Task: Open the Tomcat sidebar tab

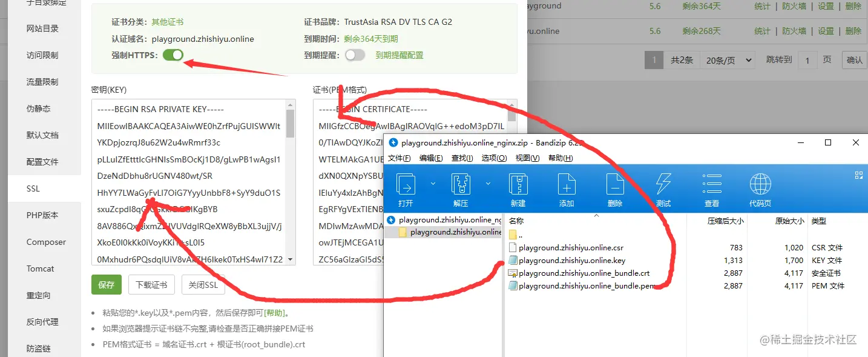Action: 44,269
